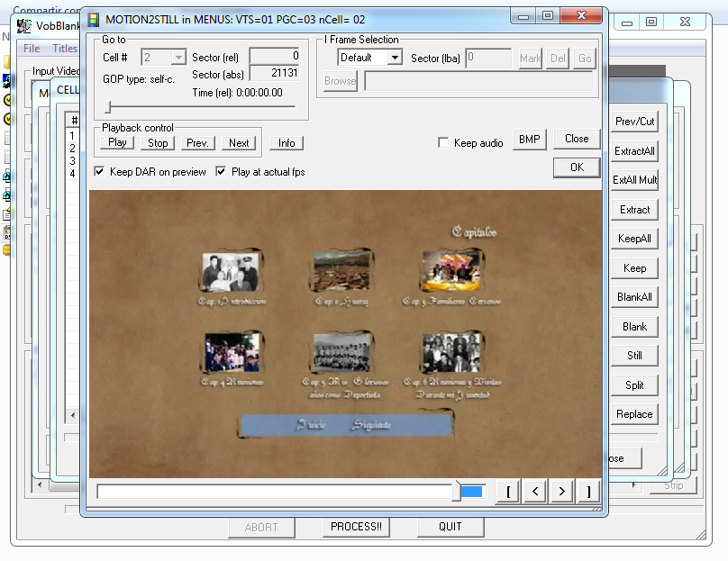The width and height of the screenshot is (728, 561).
Task: Step backward with the < button
Action: tap(535, 492)
